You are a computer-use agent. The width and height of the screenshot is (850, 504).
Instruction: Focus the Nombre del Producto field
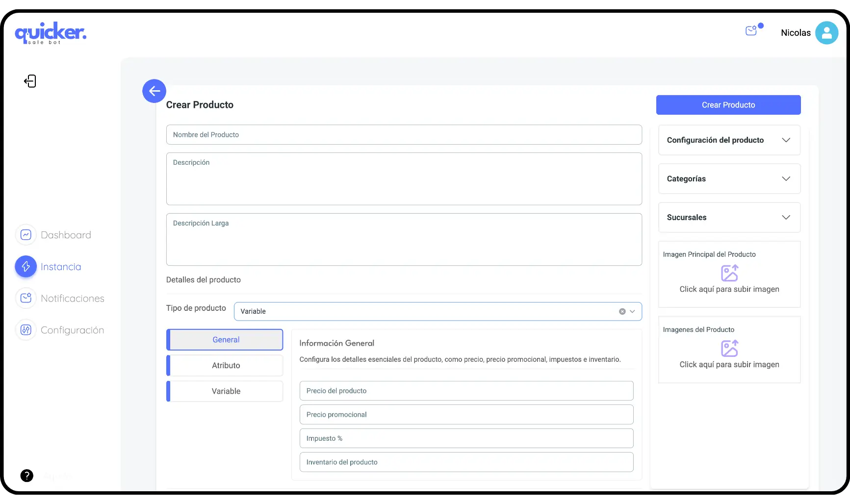[404, 135]
